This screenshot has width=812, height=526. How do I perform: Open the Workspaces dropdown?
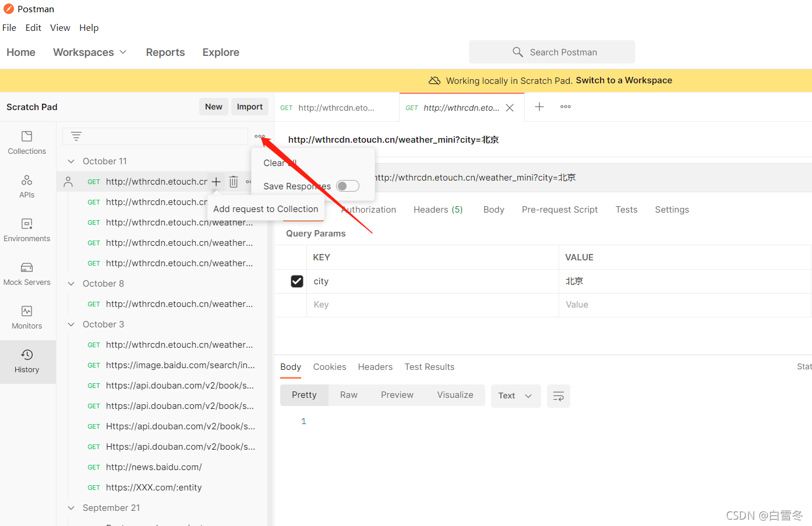(x=90, y=52)
